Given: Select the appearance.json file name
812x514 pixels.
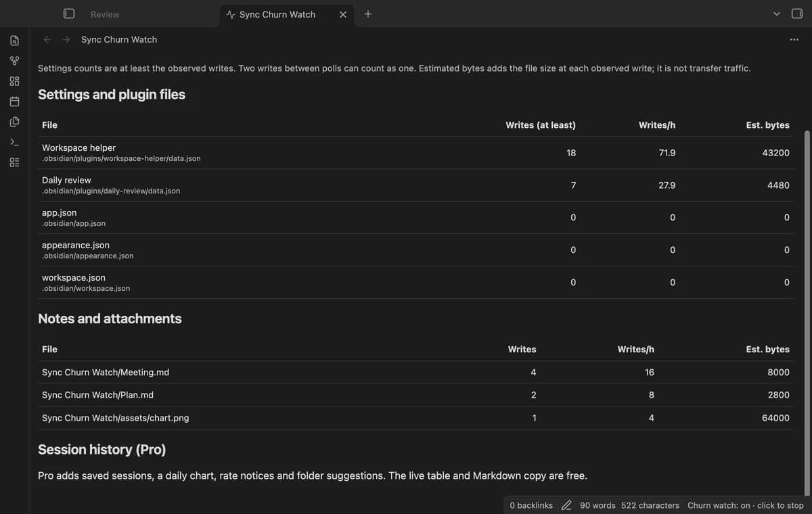Looking at the screenshot, I should click(76, 245).
